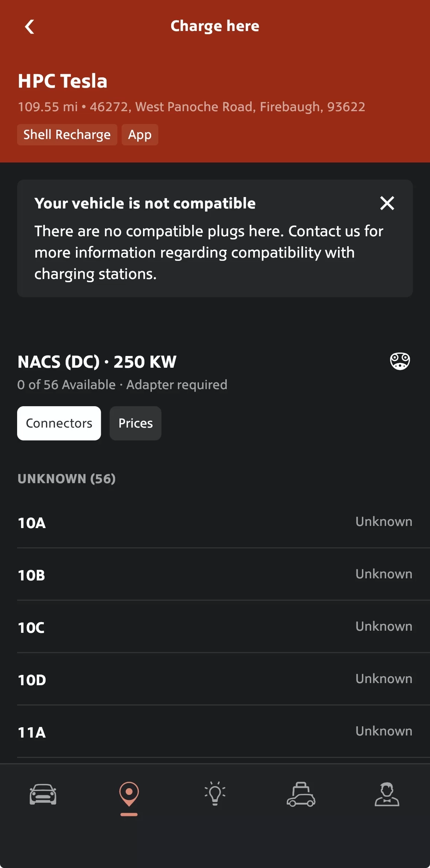Select connector 10B row
Viewport: 430px width, 868px height.
pyautogui.click(x=215, y=575)
